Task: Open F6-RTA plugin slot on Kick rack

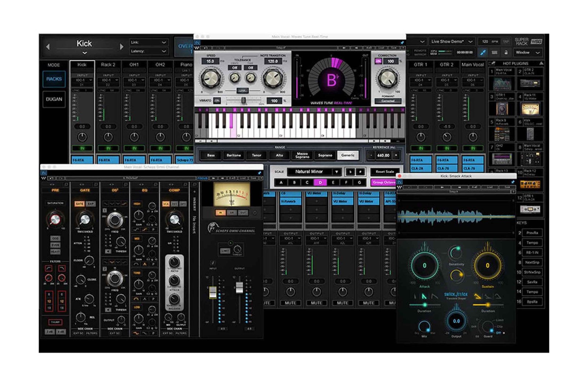Action: (x=82, y=160)
